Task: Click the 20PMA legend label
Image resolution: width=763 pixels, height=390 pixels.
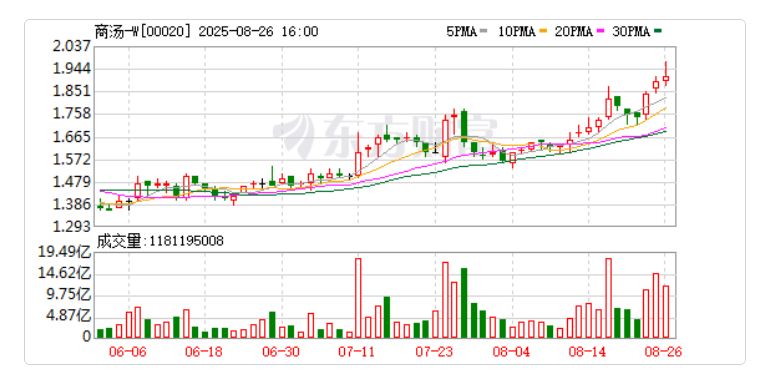Action: pyautogui.click(x=574, y=32)
